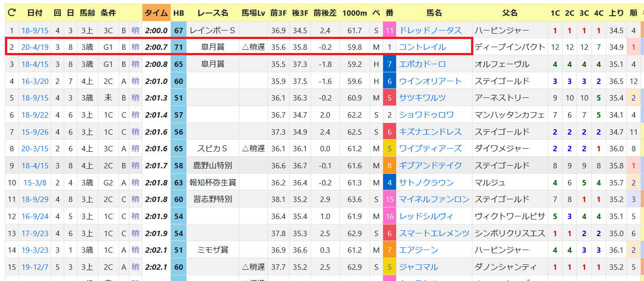Click the 稍 link in サトノクラウン row

tap(135, 183)
